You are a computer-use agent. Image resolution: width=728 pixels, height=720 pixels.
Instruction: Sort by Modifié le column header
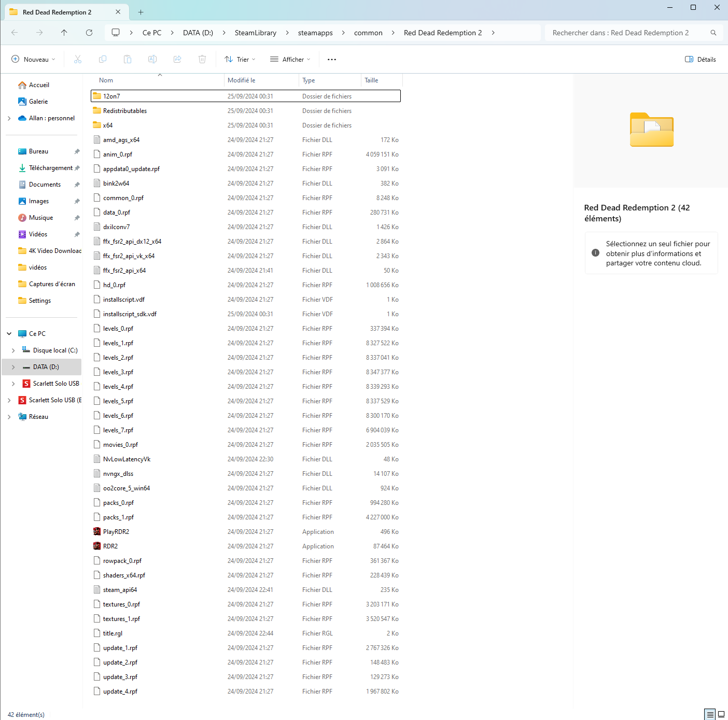point(261,80)
